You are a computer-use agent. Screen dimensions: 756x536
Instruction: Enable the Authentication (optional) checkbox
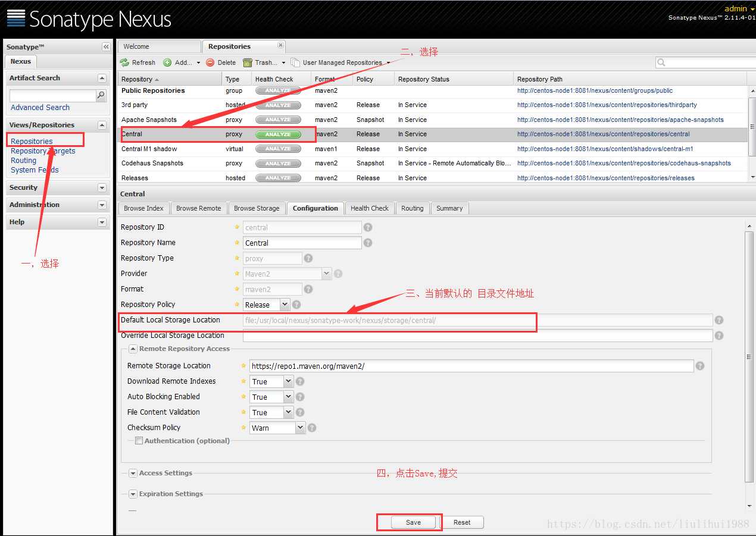coord(139,441)
